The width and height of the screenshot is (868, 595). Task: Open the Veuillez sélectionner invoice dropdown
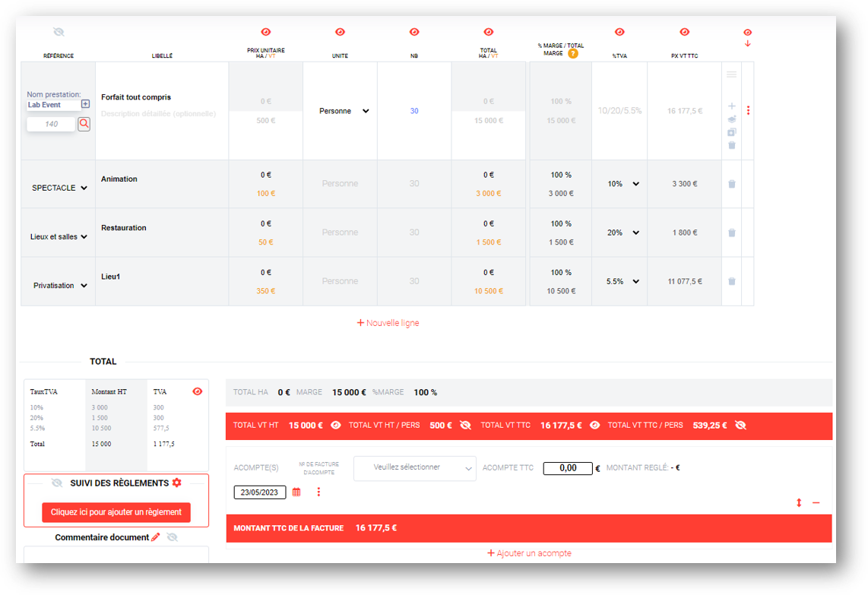(414, 468)
